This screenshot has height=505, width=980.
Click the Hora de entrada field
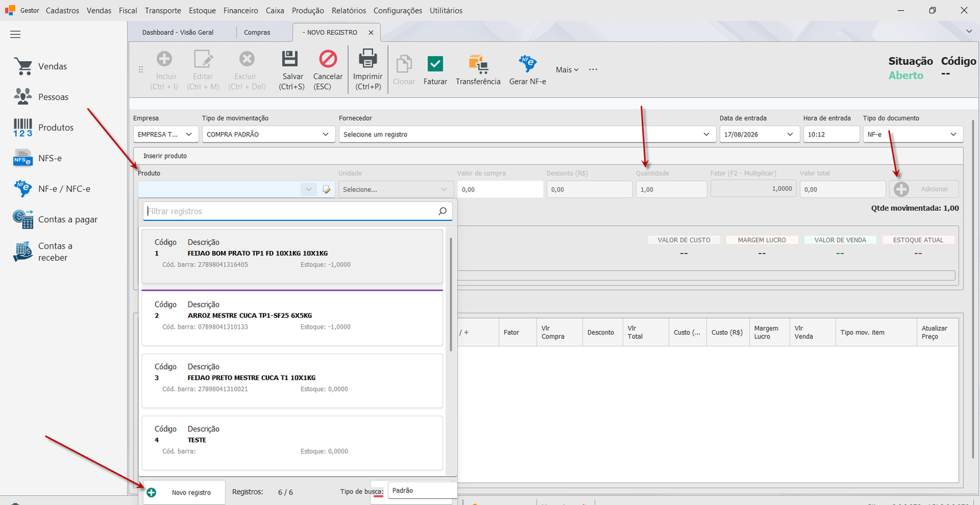click(x=831, y=134)
